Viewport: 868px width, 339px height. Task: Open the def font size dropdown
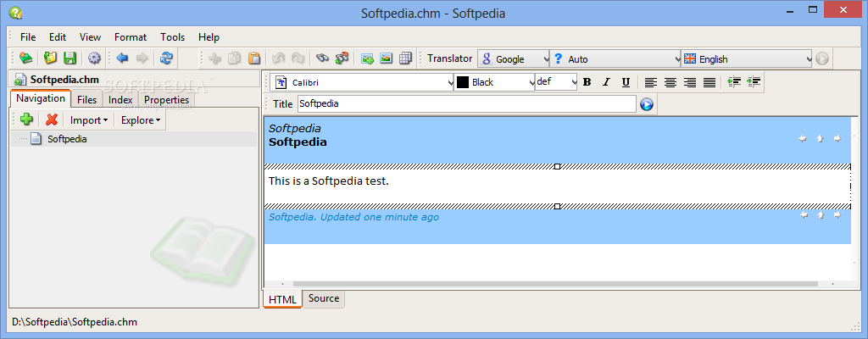tap(556, 82)
